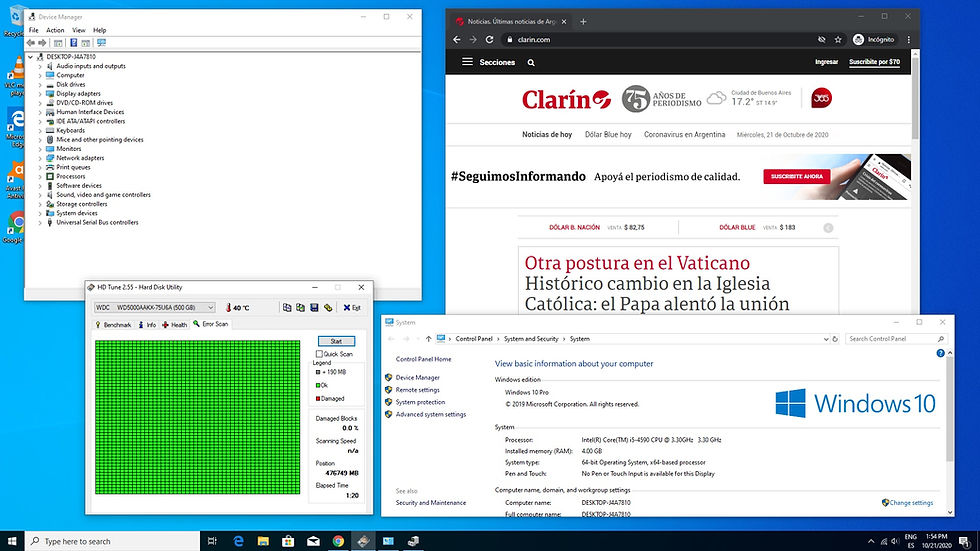Click the search magnifier icon on Clarín

[531, 62]
